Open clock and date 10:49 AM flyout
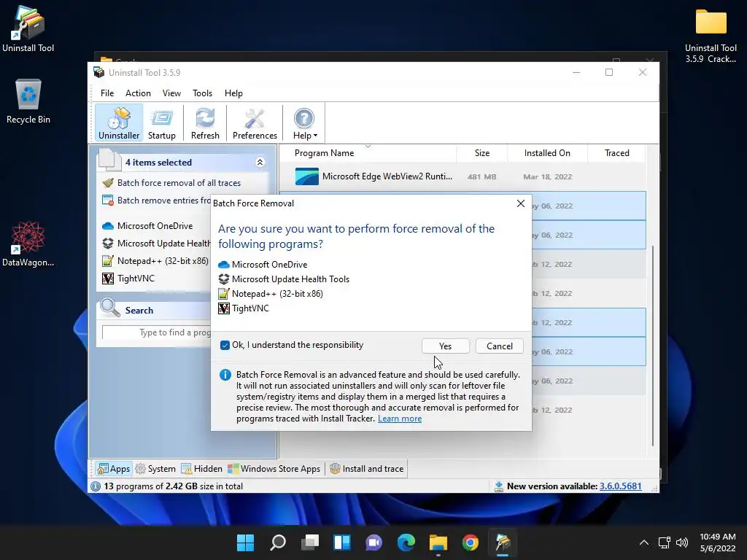This screenshot has width=747, height=560. coord(718,542)
